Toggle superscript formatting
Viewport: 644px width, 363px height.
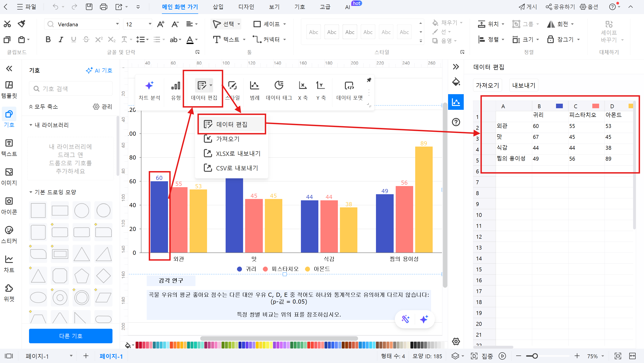[x=99, y=39]
